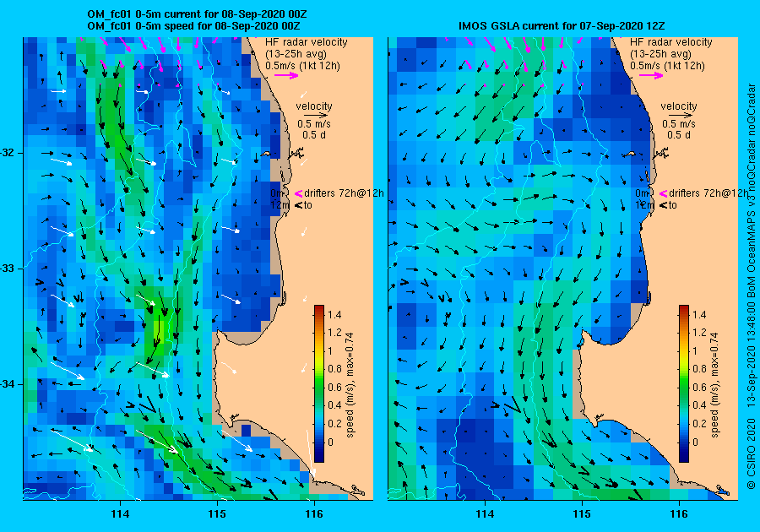Click the magenta HF radar legend arrow in left map
Viewport: 760px width, 532px height.
(x=286, y=75)
